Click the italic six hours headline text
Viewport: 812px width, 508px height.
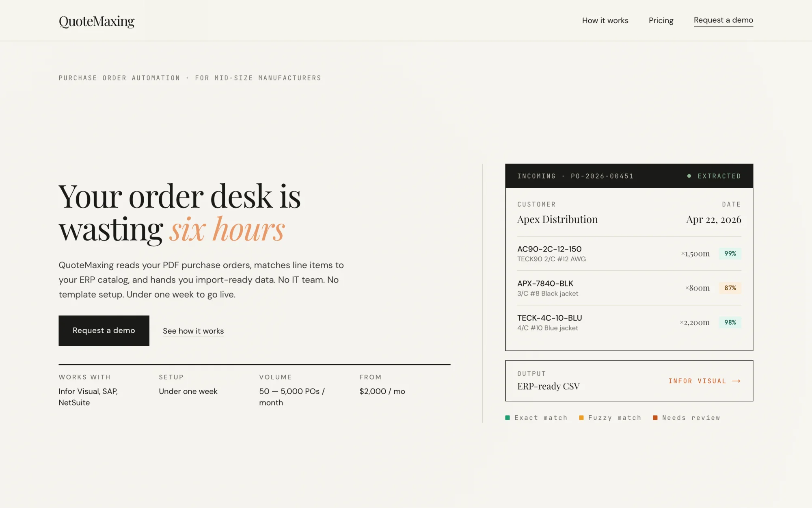tap(227, 230)
